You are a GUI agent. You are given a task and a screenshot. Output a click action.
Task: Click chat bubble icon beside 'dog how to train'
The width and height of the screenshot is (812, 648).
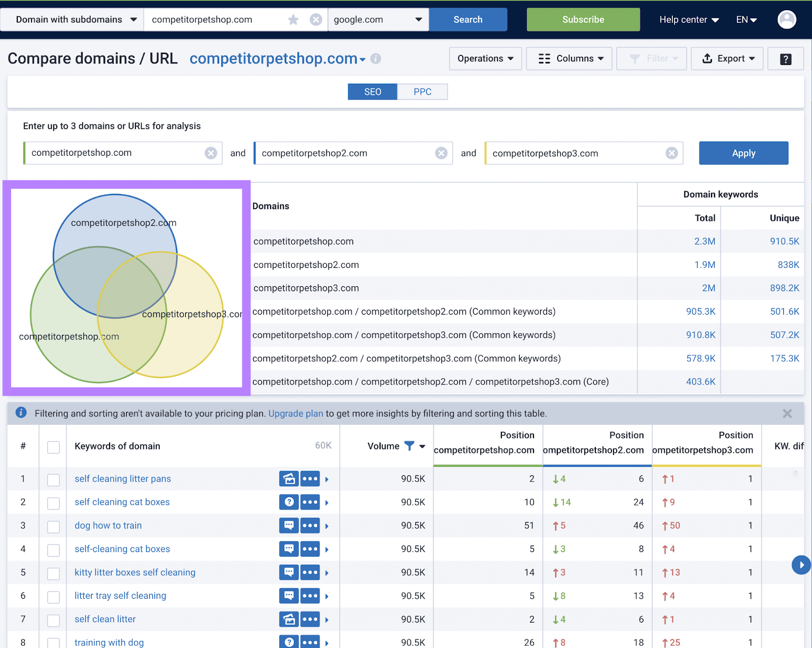pos(288,525)
